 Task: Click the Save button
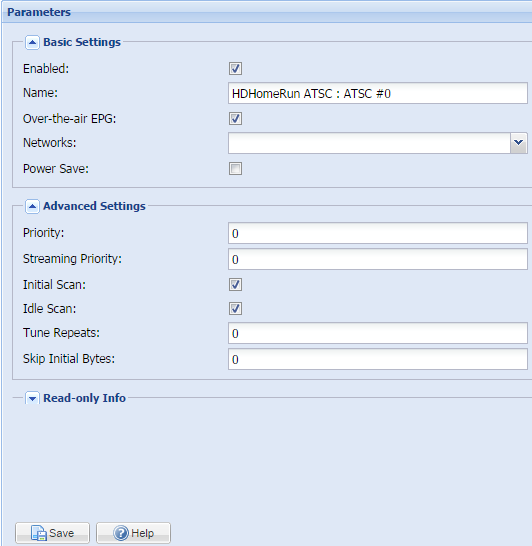[x=53, y=533]
